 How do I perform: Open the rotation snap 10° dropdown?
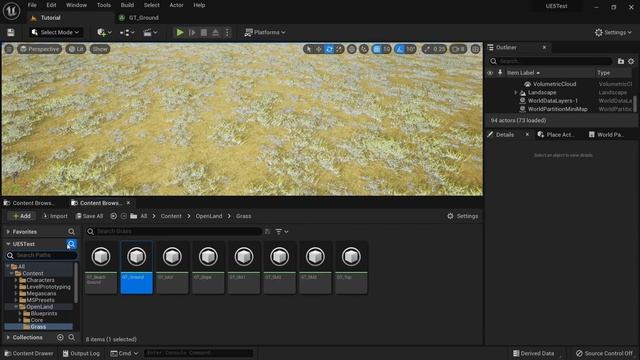pyautogui.click(x=410, y=49)
